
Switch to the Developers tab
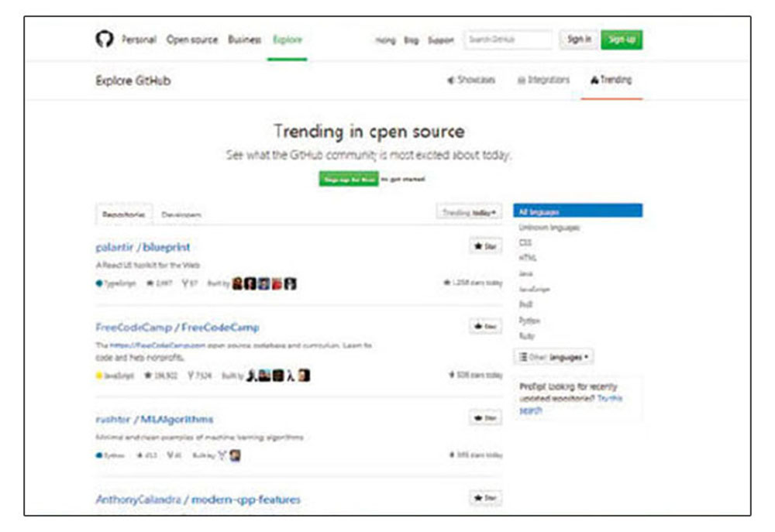point(181,215)
